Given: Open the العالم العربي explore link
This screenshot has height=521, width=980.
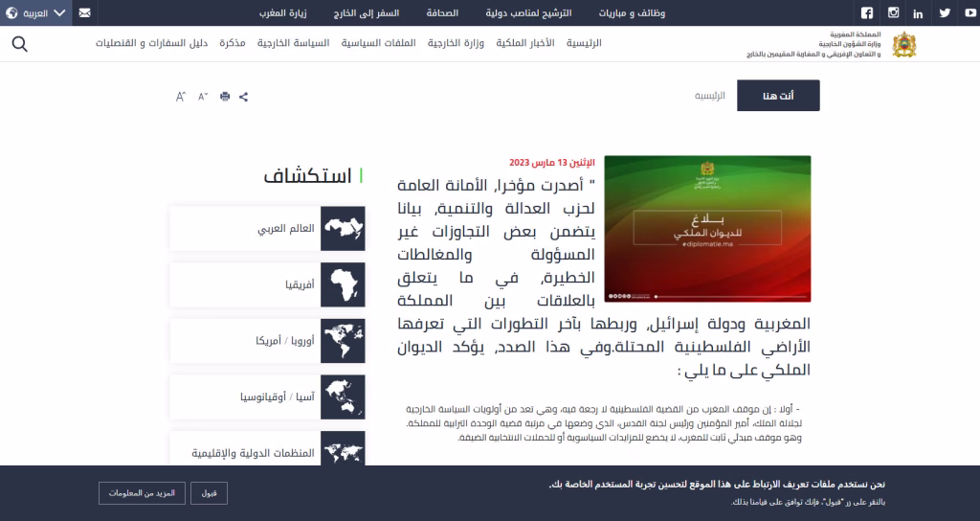Looking at the screenshot, I should [285, 229].
